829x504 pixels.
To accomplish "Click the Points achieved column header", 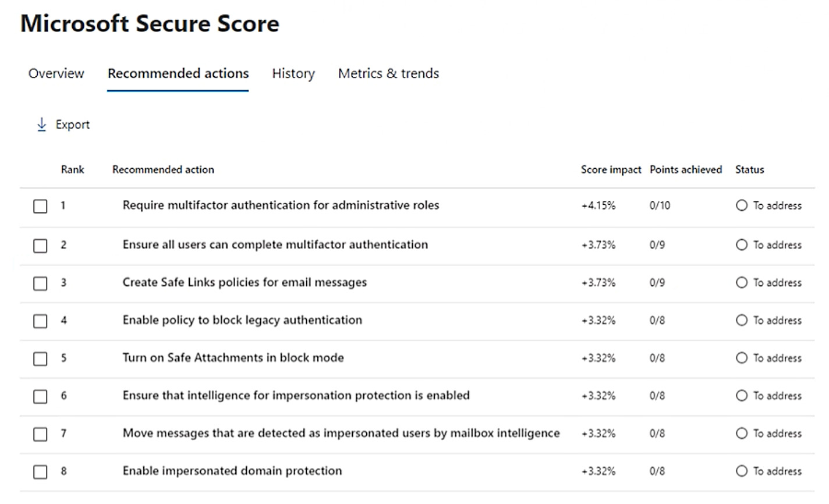I will (x=686, y=169).
